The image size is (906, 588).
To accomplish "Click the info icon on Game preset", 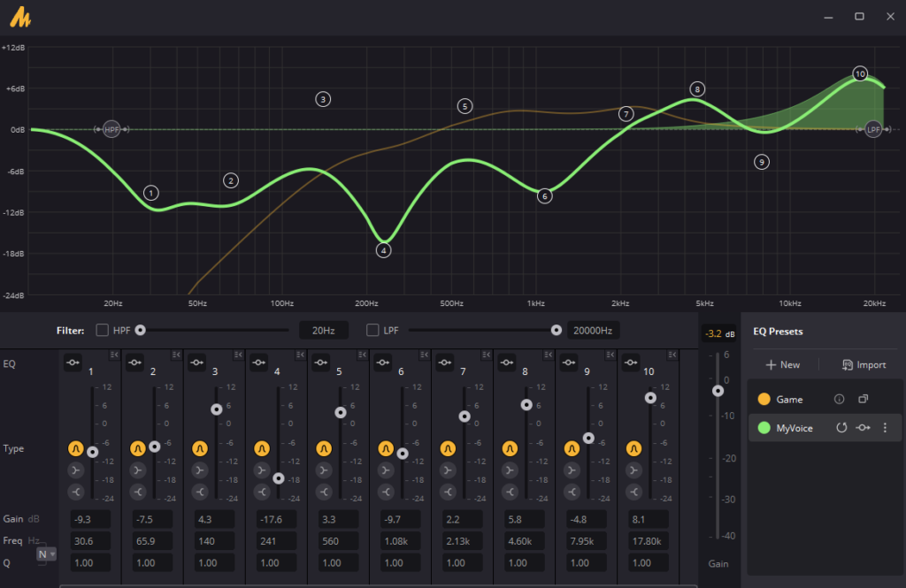I will pos(840,400).
